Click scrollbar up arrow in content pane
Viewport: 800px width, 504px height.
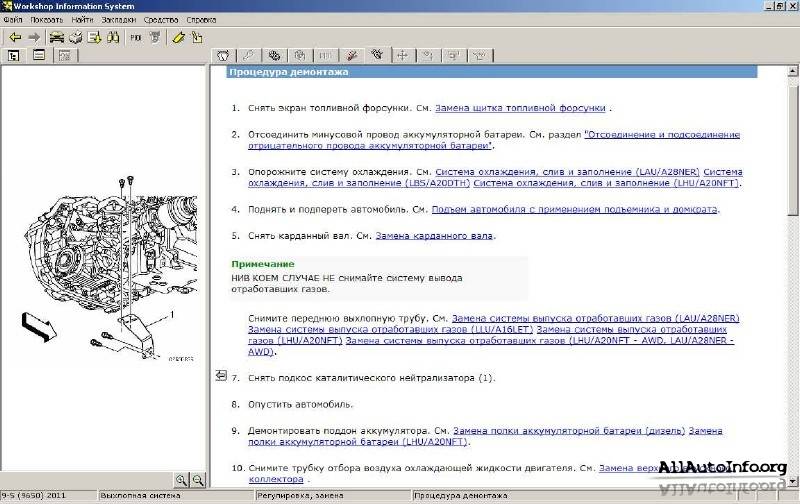pyautogui.click(x=792, y=71)
